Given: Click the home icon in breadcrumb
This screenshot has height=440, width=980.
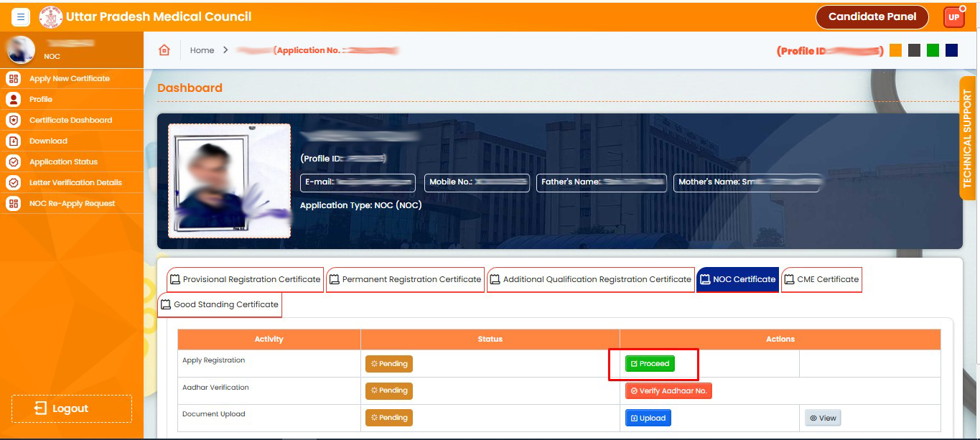Looking at the screenshot, I should [x=164, y=50].
